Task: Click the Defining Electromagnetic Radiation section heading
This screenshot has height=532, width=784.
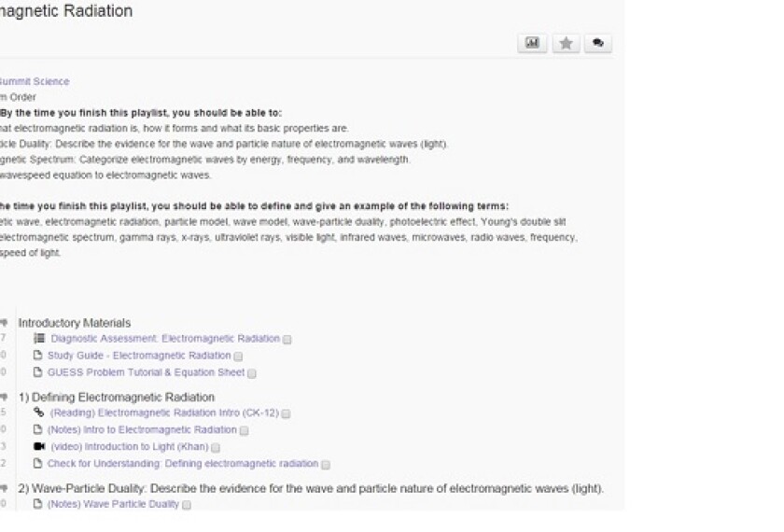Action: (x=117, y=397)
